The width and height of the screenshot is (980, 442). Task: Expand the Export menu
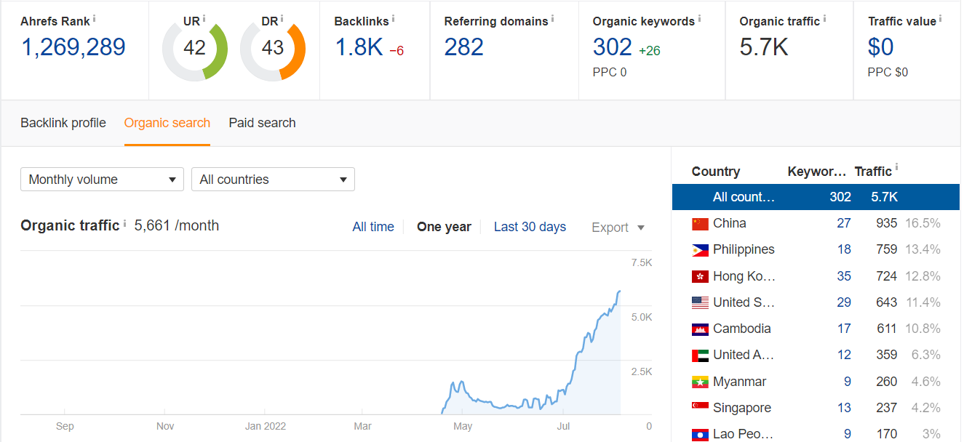pos(618,228)
